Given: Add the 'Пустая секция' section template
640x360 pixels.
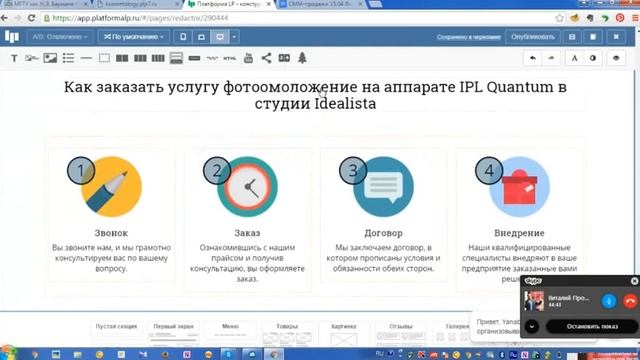Looking at the screenshot, I should pyautogui.click(x=116, y=333).
